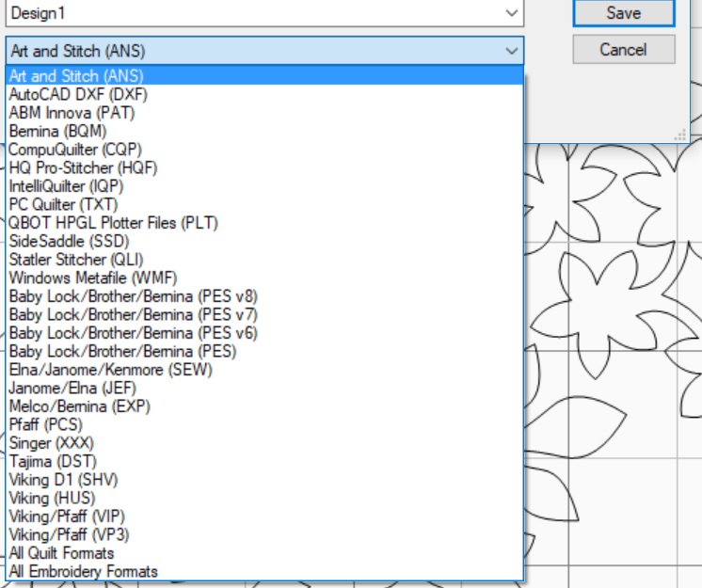Choose CompuQuilter (CQP) format
This screenshot has width=702, height=588.
[x=264, y=149]
